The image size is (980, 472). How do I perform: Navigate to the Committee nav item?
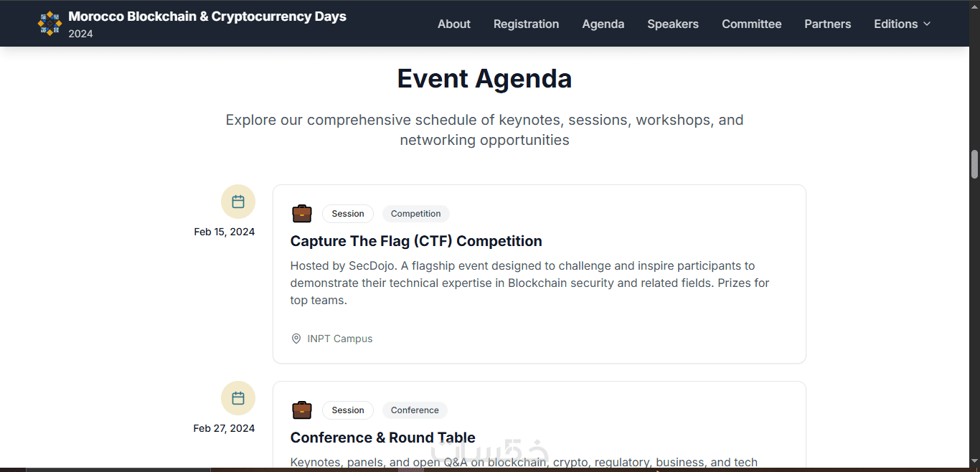tap(752, 24)
